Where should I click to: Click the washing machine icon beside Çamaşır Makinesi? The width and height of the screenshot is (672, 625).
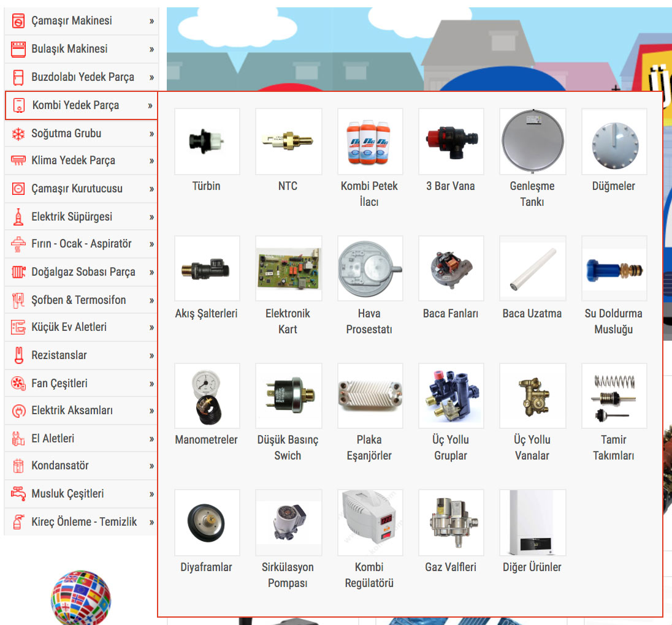pos(18,21)
